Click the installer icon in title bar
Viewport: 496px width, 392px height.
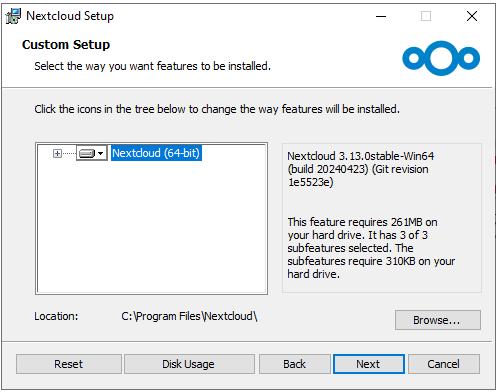click(x=13, y=16)
